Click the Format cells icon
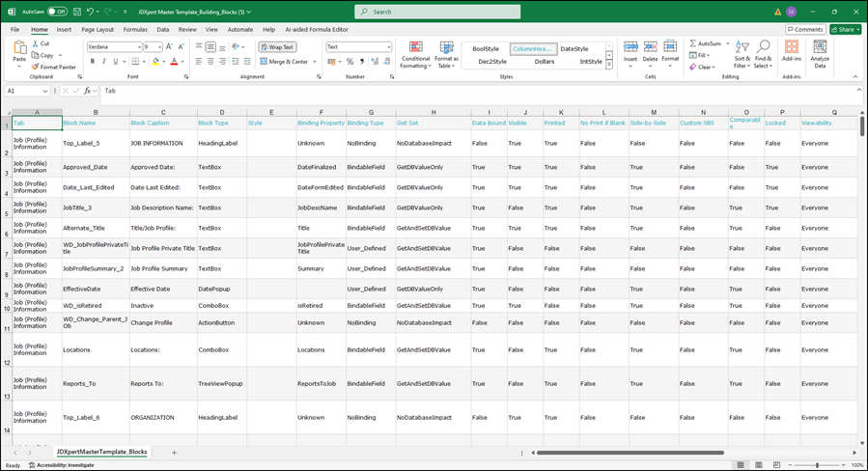Viewport: 868px width, 471px height. pyautogui.click(x=670, y=47)
